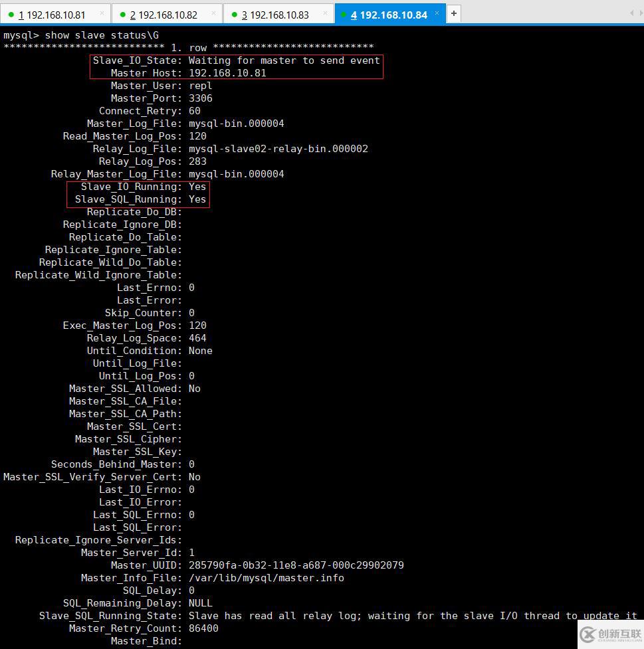Select active tab 4 192.168.10.84
The width and height of the screenshot is (644, 649).
(x=389, y=15)
